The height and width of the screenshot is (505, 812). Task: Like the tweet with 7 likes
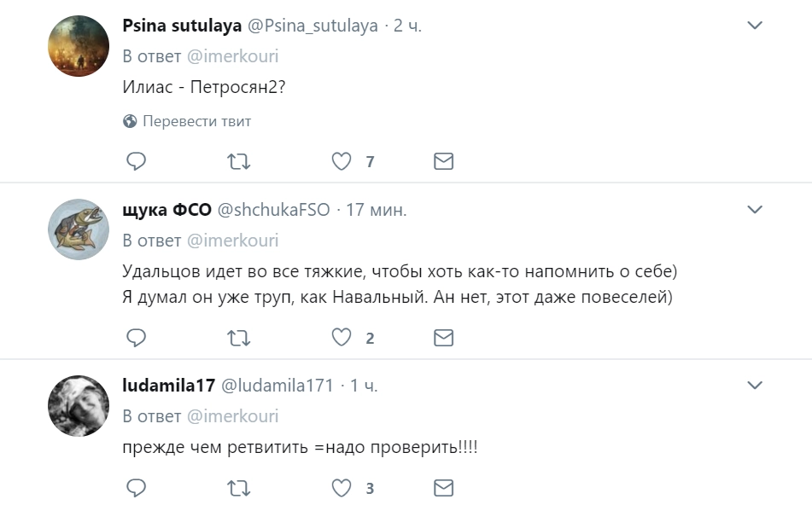coord(342,161)
